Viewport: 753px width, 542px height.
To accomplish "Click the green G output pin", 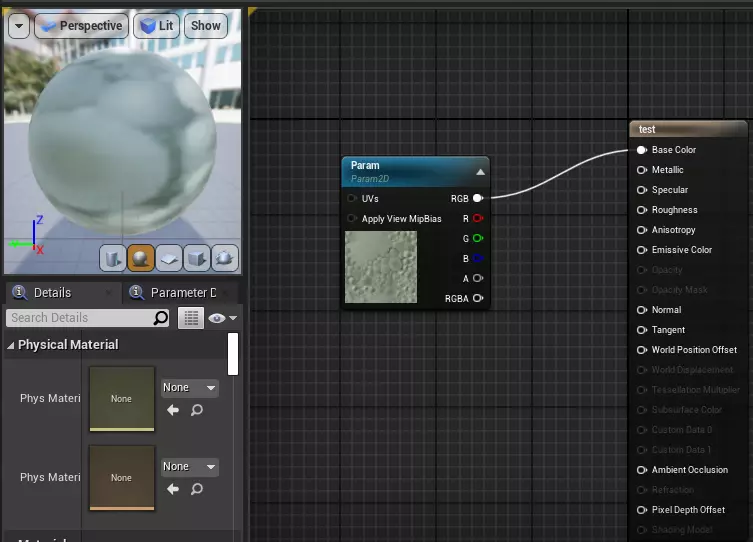I will tap(478, 238).
